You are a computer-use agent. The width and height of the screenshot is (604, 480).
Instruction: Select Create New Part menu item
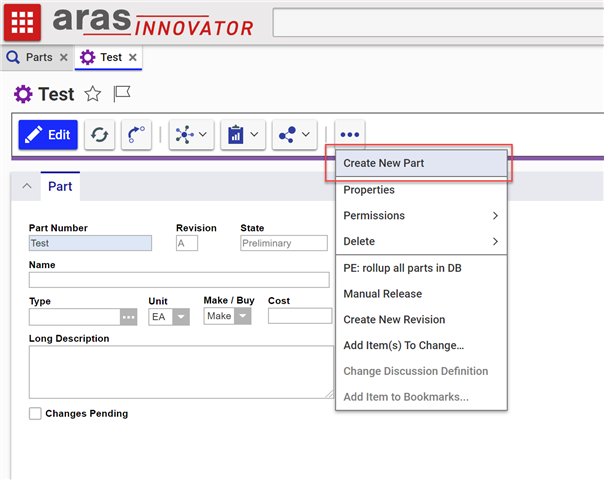click(x=420, y=163)
